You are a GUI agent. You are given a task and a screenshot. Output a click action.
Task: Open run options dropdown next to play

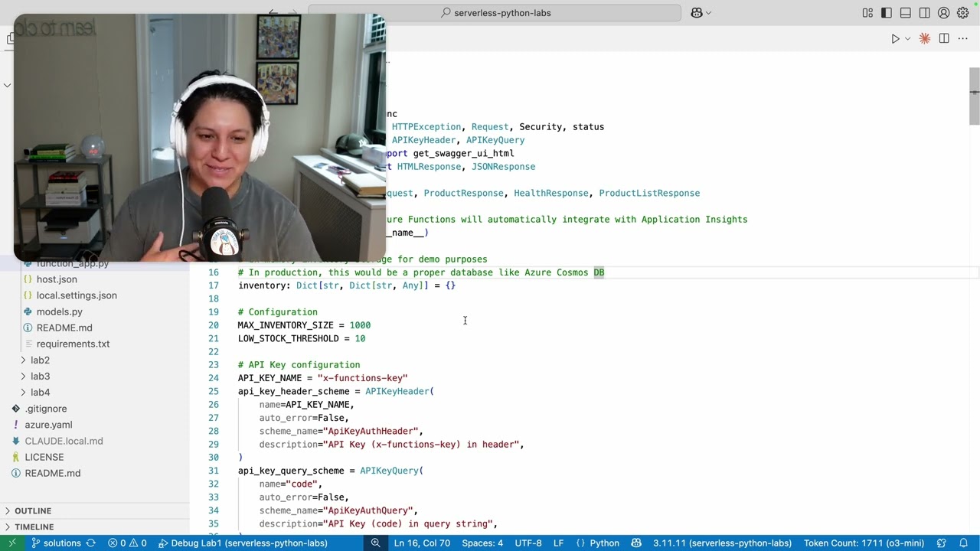pyautogui.click(x=908, y=39)
